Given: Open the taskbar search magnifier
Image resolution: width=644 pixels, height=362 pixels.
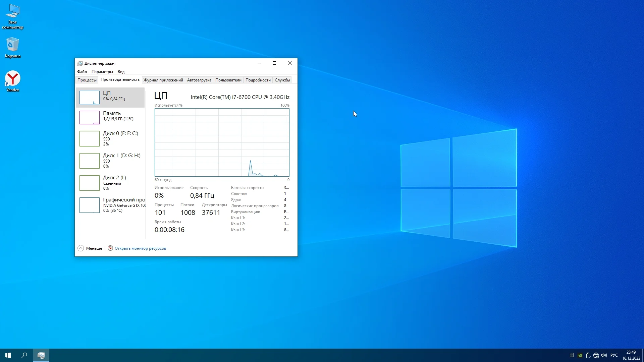Looking at the screenshot, I should tap(24, 355).
